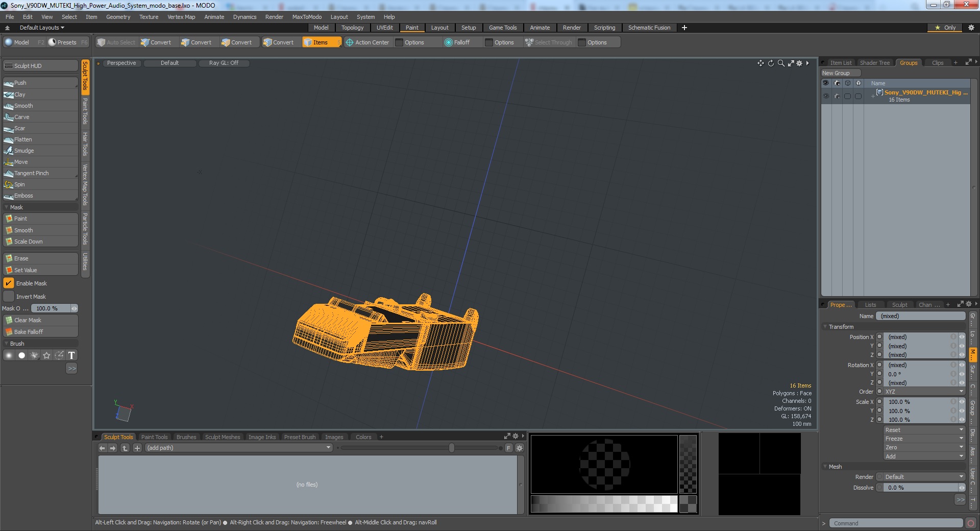Toggle Scale X channel radio dot
The width and height of the screenshot is (980, 531).
coord(879,402)
